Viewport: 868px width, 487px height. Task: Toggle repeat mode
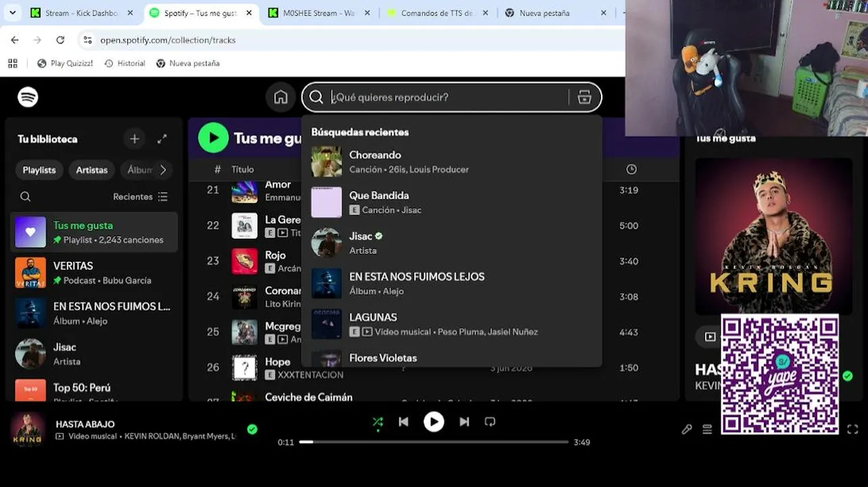coord(490,422)
